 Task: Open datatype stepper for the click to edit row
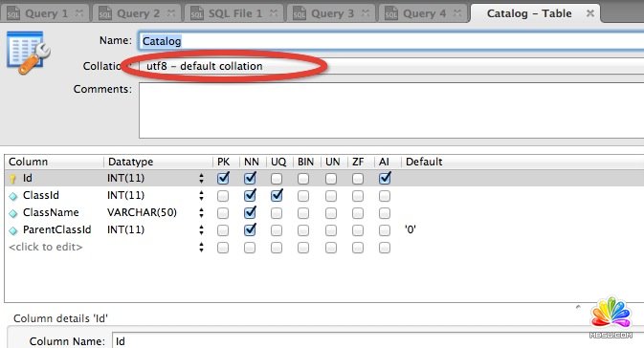tap(201, 247)
